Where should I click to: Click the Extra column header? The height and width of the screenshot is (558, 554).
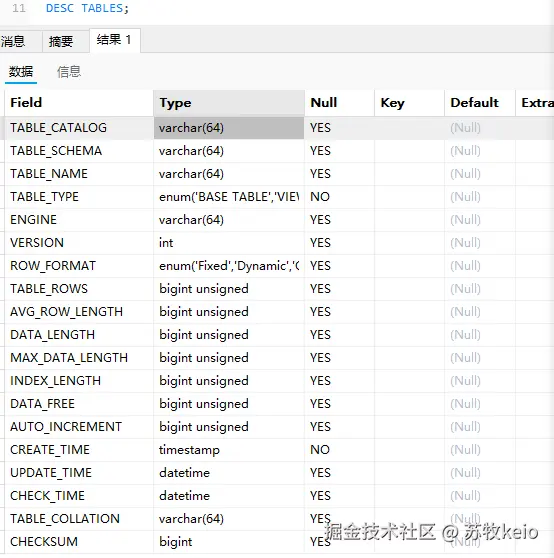535,103
